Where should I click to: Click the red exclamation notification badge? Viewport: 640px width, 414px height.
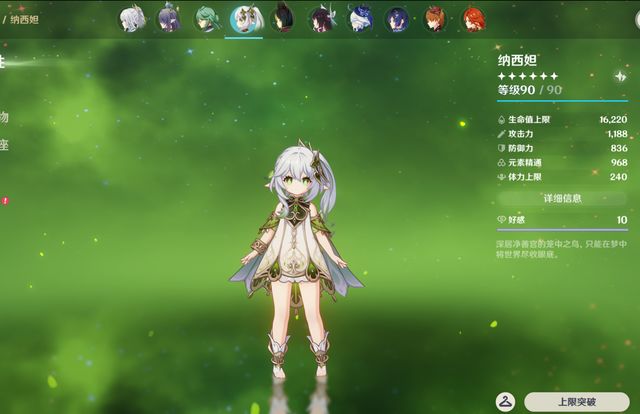pyautogui.click(x=5, y=201)
